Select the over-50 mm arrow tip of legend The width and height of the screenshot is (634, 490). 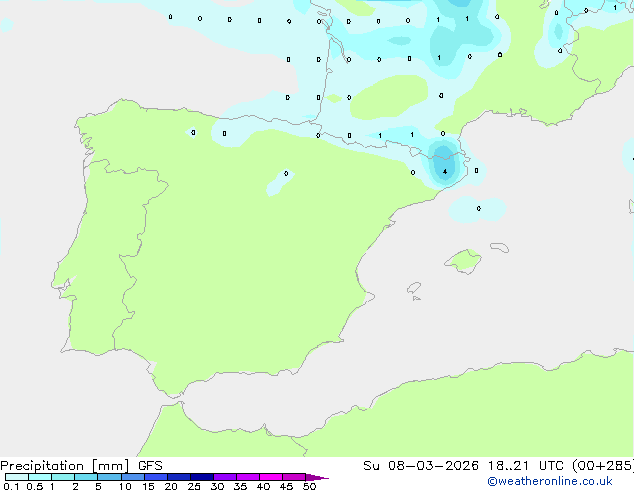[x=317, y=477]
